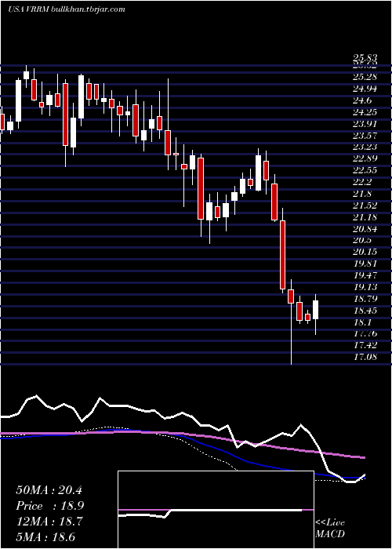Click the 17.76 price level label

coord(365,333)
